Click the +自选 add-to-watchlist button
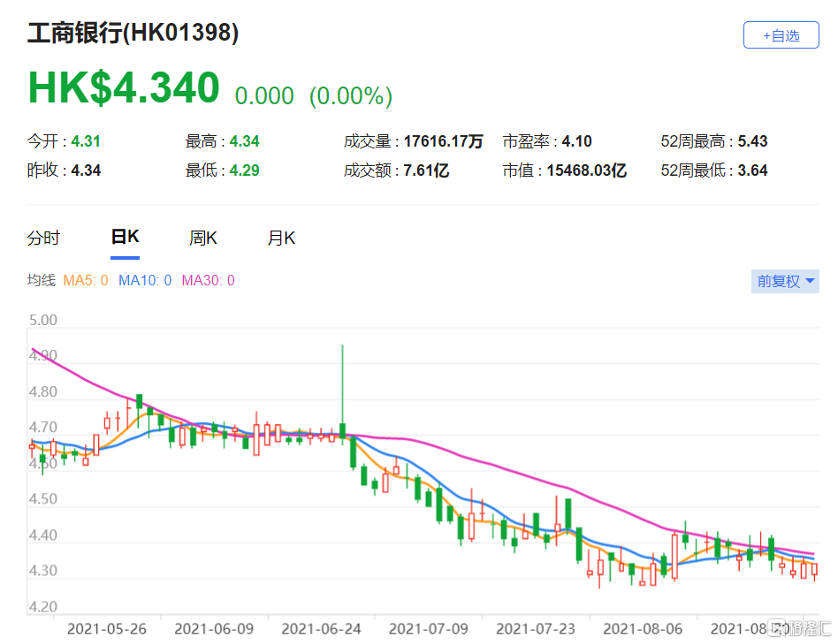 coord(781,35)
